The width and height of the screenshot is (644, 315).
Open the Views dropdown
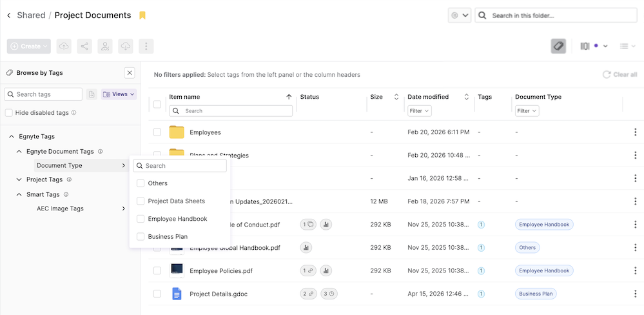coord(119,94)
